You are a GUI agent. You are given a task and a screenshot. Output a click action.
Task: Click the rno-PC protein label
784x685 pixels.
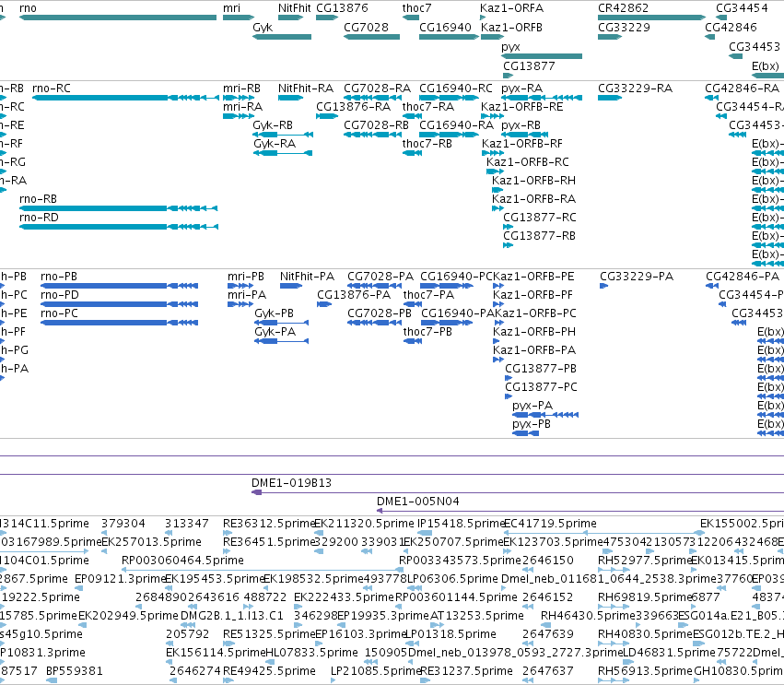coord(60,313)
